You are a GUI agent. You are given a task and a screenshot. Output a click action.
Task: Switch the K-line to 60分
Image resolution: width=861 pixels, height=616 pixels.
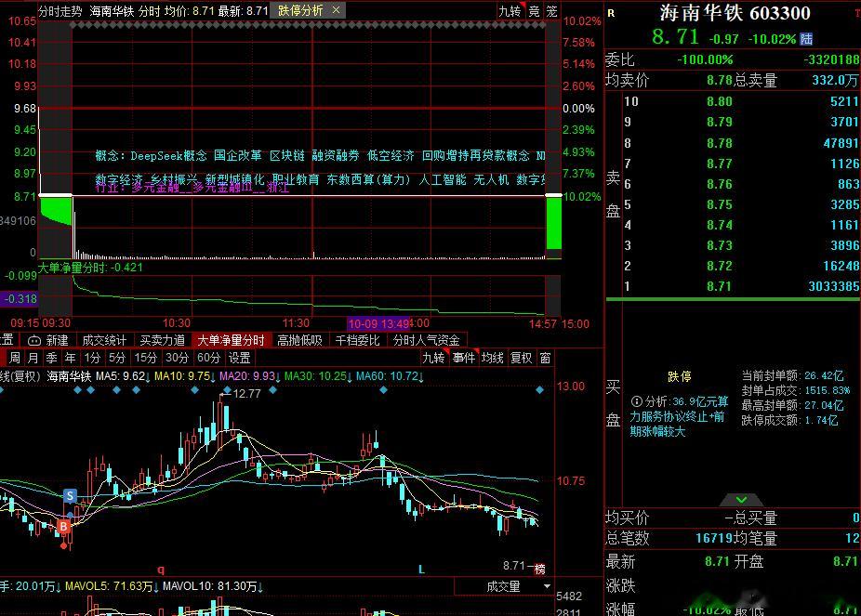click(208, 358)
